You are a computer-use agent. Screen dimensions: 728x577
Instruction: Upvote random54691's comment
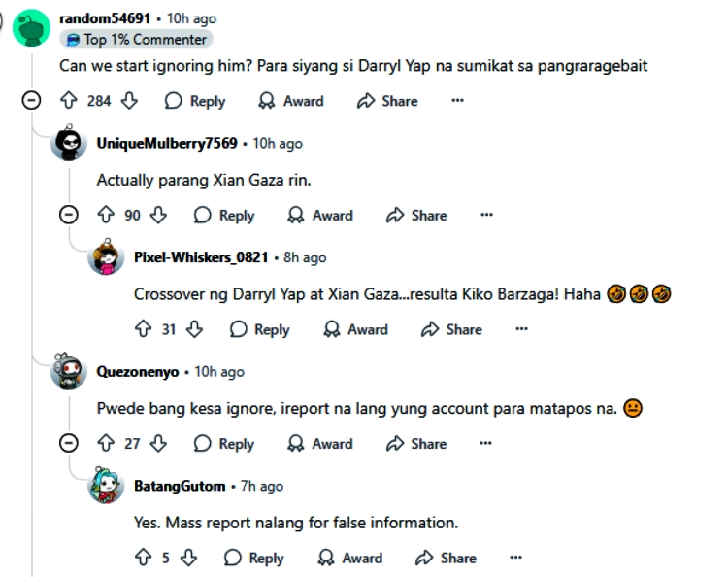pyautogui.click(x=69, y=101)
